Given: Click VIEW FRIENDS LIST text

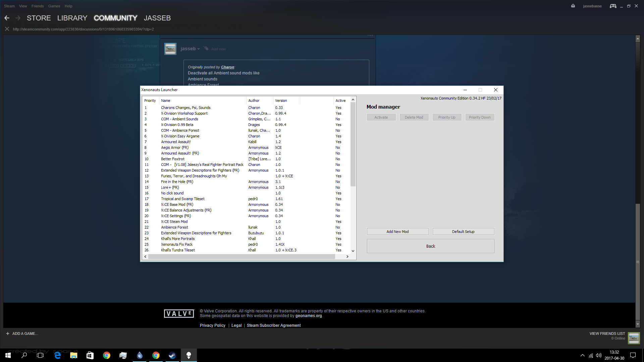Looking at the screenshot, I should [607, 334].
